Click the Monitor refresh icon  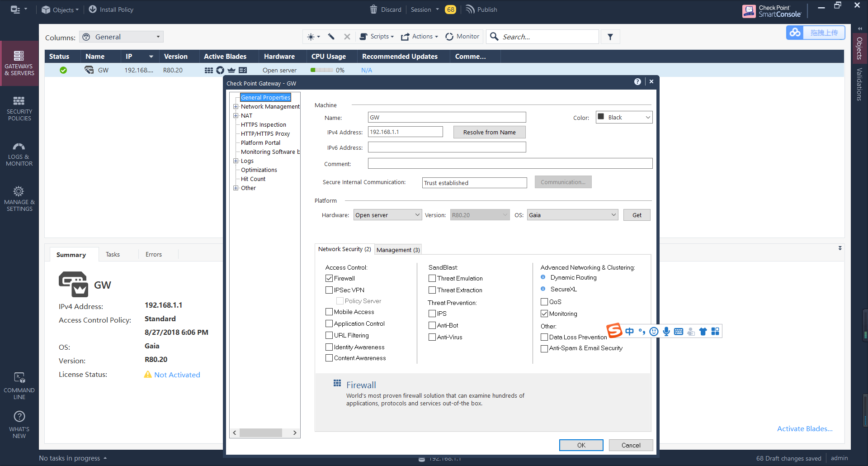tap(449, 37)
